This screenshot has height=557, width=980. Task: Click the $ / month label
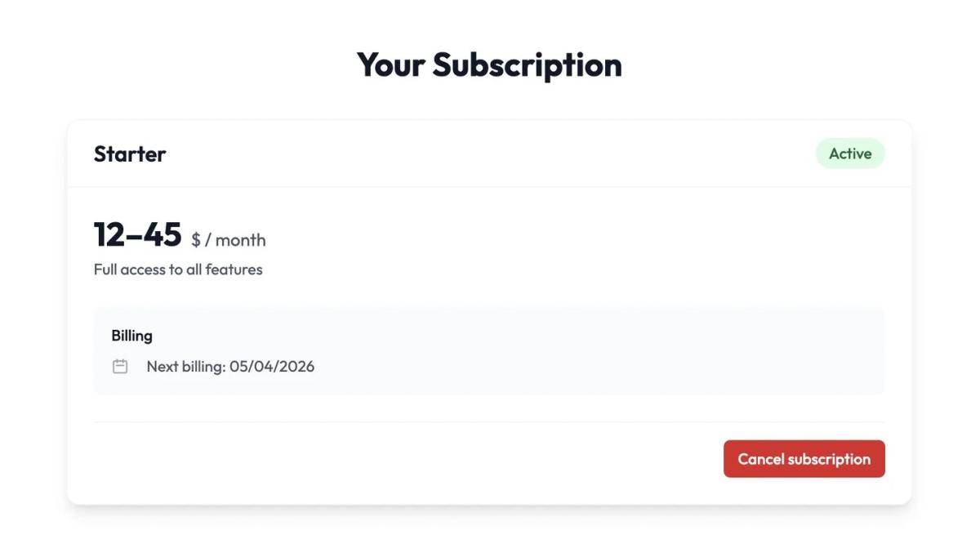point(228,239)
